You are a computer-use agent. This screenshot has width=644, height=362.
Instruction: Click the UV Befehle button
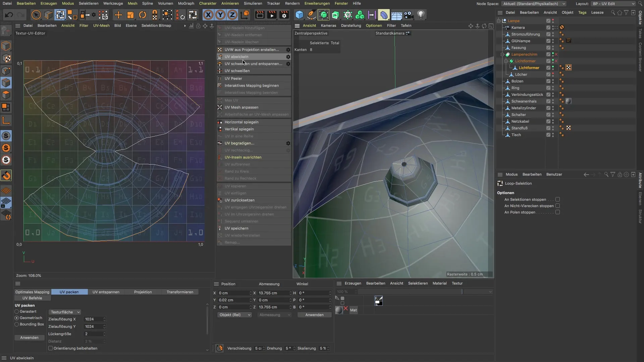(x=32, y=298)
